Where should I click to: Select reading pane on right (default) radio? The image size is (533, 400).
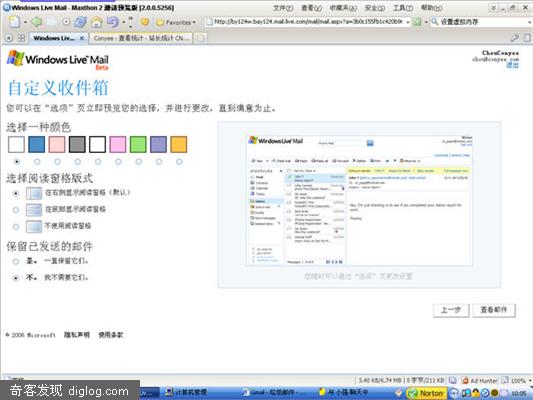click(16, 193)
